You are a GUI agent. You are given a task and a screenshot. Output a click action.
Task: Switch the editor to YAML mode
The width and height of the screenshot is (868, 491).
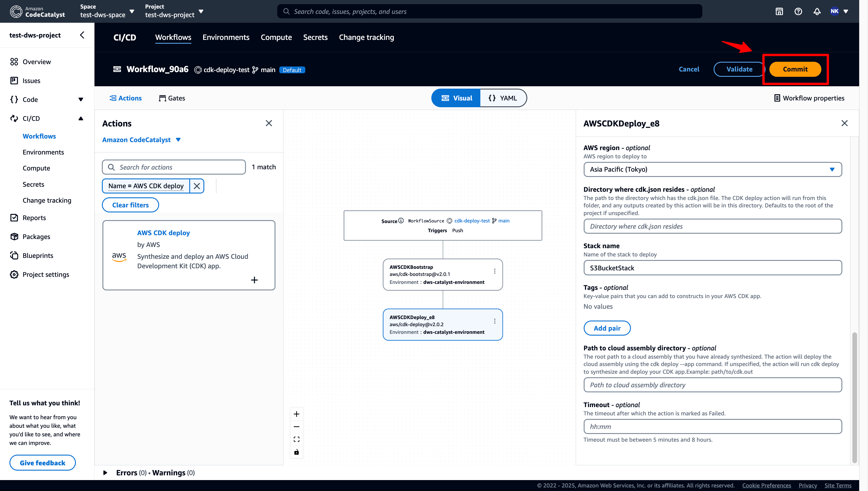(x=503, y=98)
